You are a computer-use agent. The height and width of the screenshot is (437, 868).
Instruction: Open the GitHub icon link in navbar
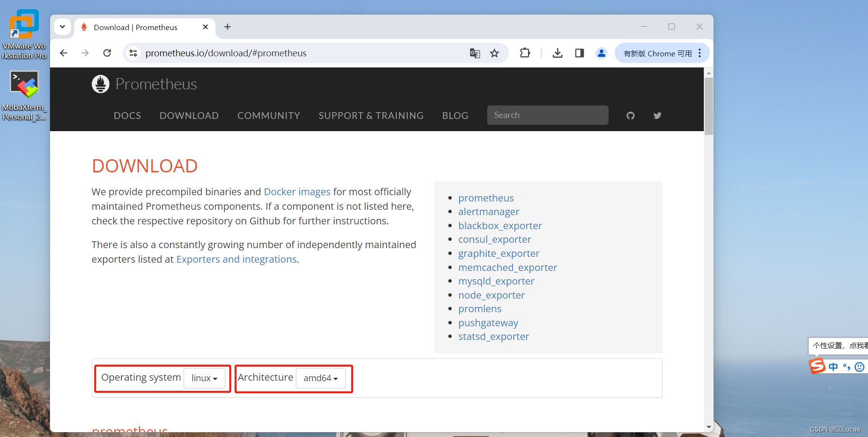coord(630,116)
